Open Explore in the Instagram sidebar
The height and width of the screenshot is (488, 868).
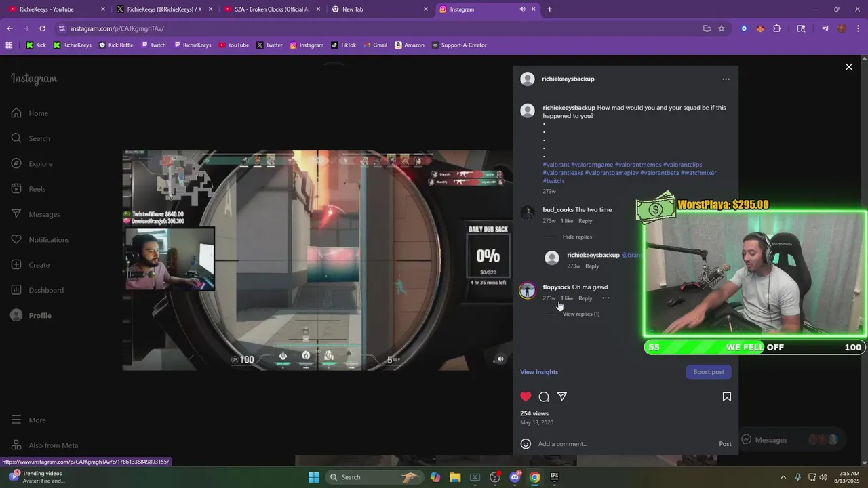[x=32, y=164]
